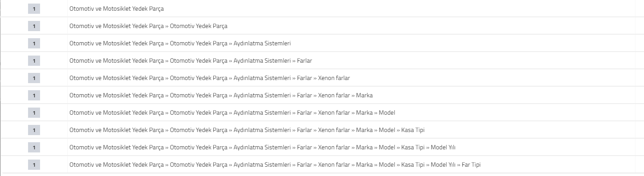
Task: Click the badge for the row ending Far Tipi
Action: point(34,164)
